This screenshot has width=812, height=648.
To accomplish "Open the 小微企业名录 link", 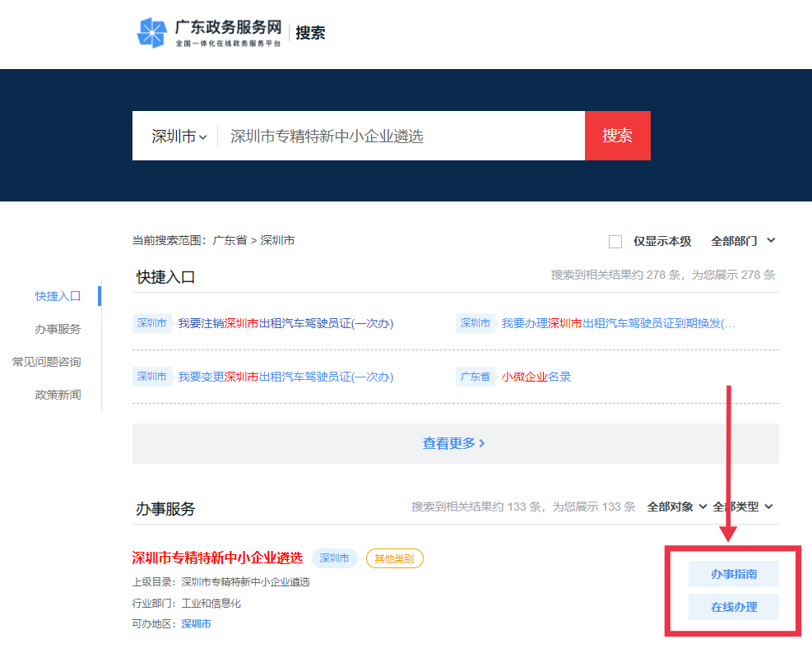I will pos(536,377).
